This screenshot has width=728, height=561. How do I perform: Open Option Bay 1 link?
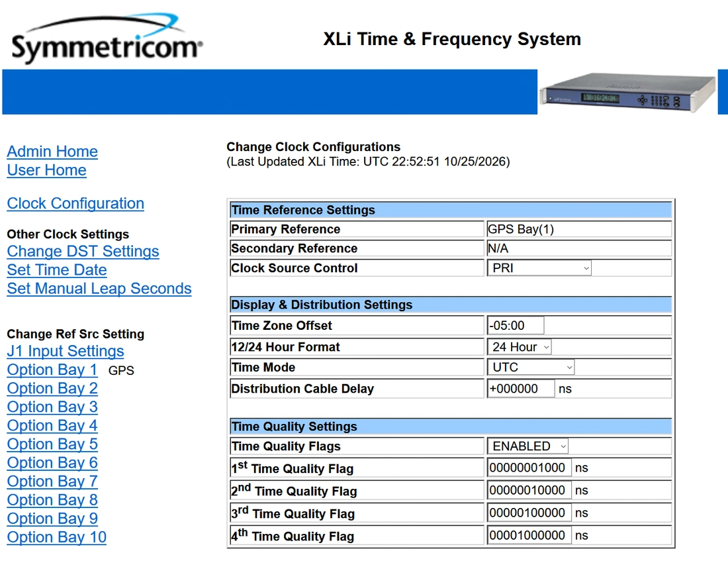coord(52,370)
